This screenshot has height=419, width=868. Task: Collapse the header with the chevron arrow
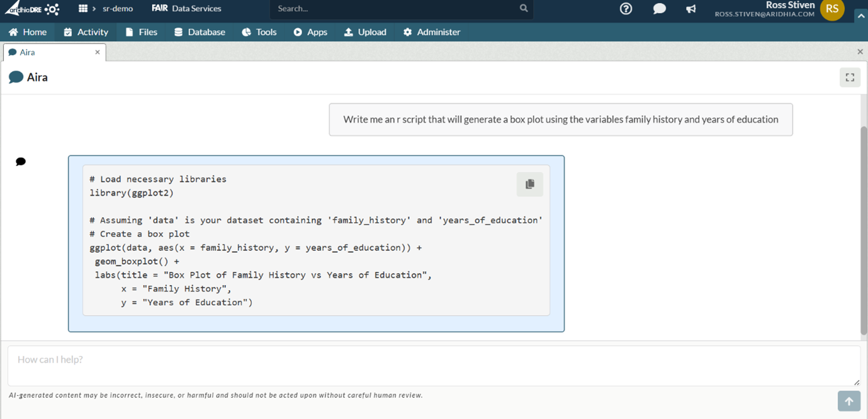pos(860,16)
